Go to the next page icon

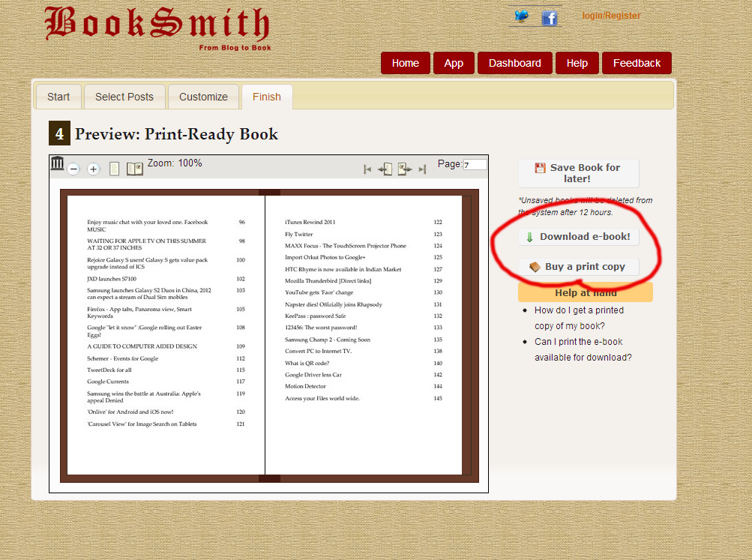coord(405,169)
